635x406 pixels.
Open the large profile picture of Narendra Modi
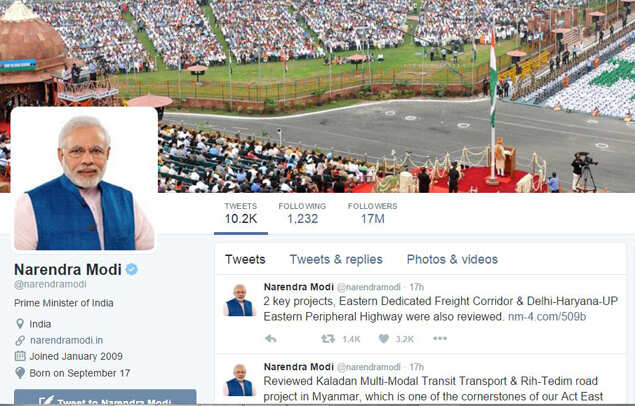pyautogui.click(x=84, y=180)
